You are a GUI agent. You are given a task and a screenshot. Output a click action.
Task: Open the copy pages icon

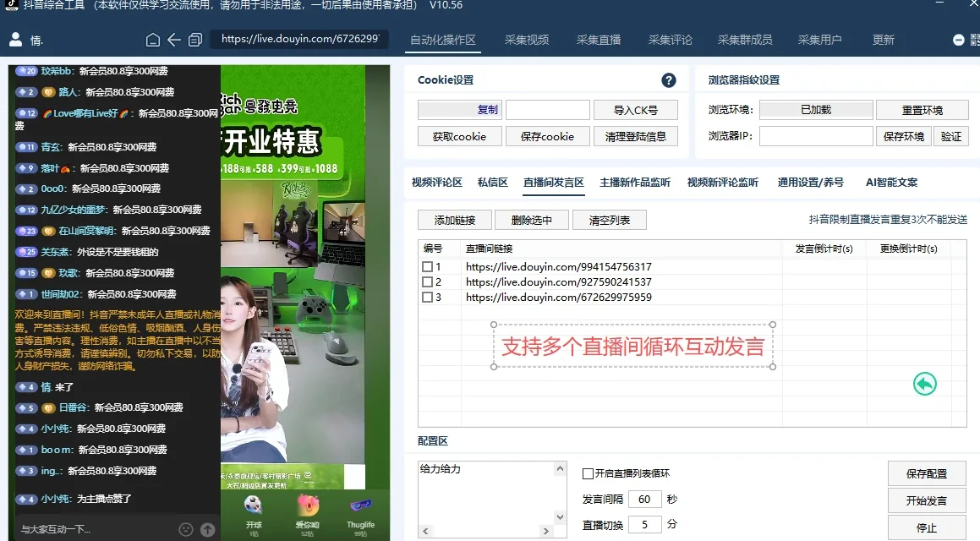pyautogui.click(x=195, y=40)
